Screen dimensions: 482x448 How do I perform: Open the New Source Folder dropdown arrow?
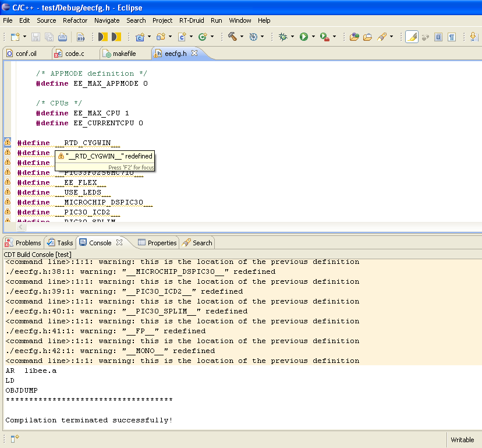click(x=171, y=37)
